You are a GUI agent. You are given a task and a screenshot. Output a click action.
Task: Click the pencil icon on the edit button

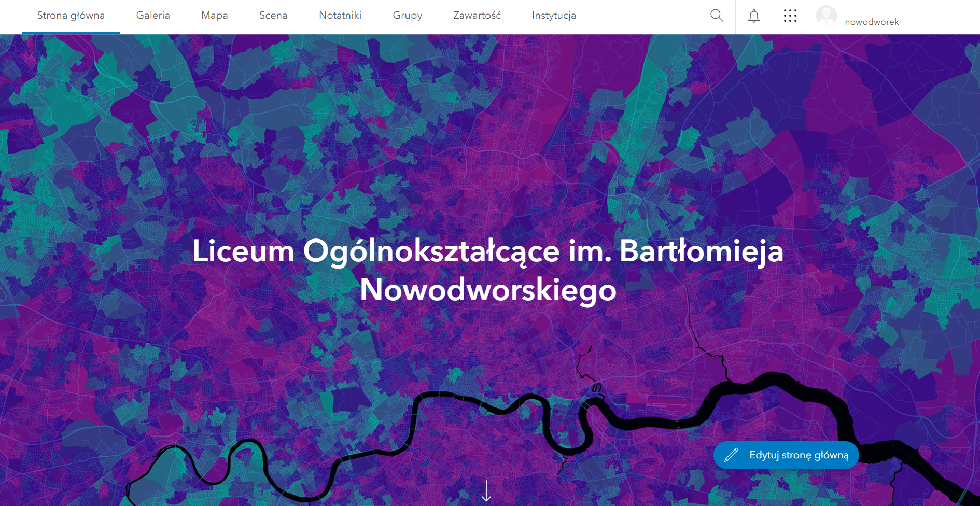tap(731, 455)
